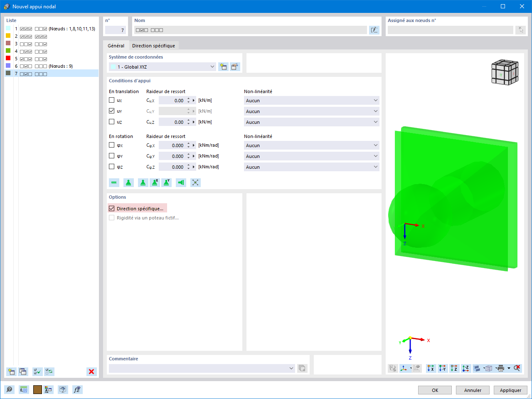
Task: Open the uY Non-linéarité dropdown
Action: (312, 111)
